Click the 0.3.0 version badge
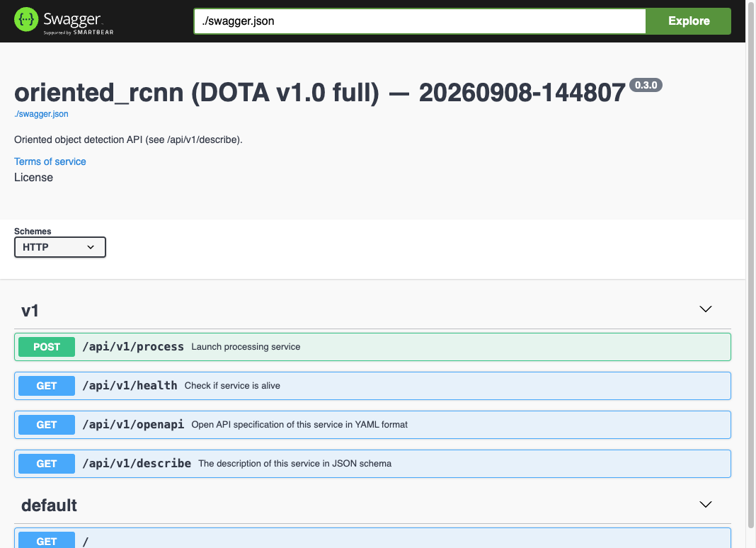 click(646, 86)
